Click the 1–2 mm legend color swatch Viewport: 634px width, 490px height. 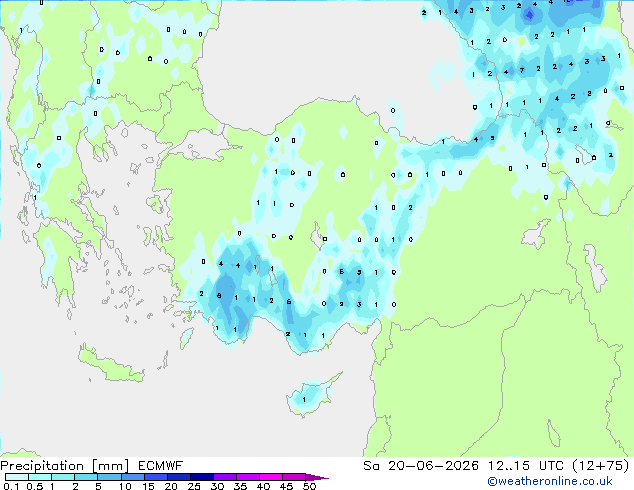coord(63,477)
